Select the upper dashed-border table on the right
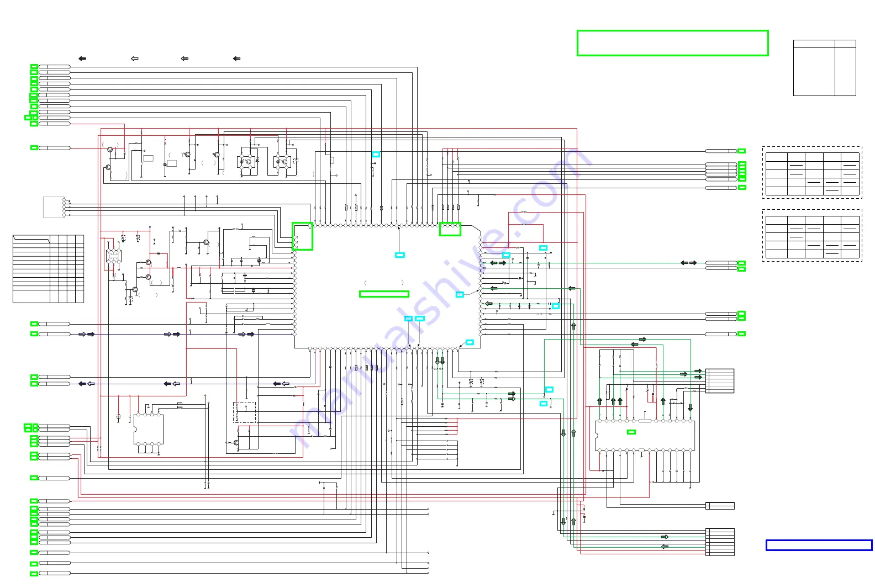The width and height of the screenshot is (875, 588). click(812, 172)
